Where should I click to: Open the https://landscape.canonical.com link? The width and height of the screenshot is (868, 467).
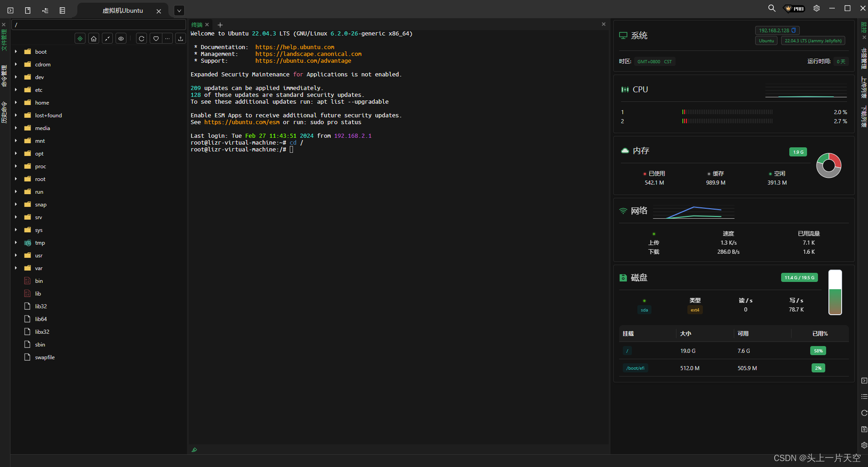coord(308,54)
